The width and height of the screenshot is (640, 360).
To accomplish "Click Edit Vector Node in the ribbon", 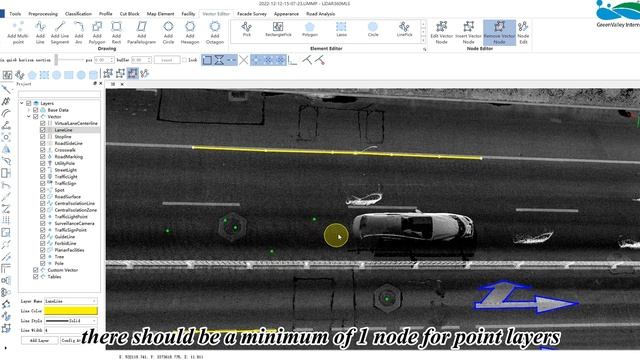I will [x=442, y=33].
